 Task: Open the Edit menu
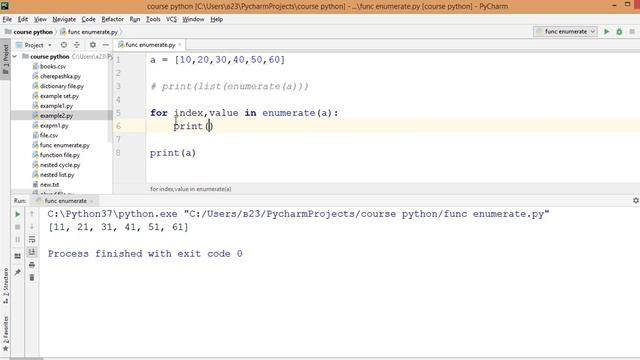click(23, 19)
